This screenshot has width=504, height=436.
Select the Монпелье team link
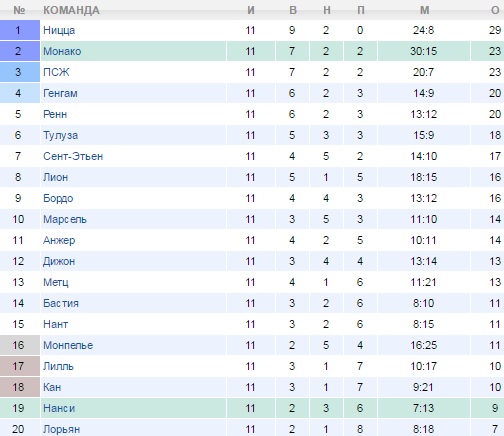coord(68,345)
